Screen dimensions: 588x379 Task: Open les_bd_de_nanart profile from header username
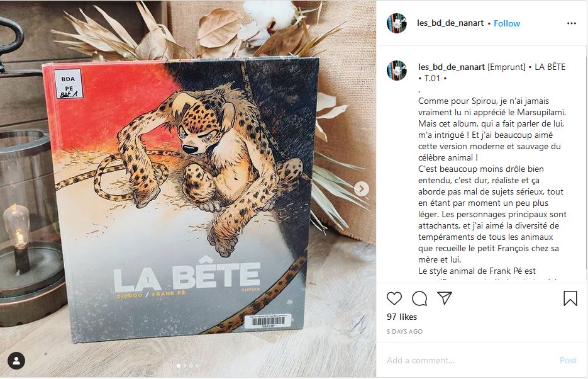coord(450,23)
